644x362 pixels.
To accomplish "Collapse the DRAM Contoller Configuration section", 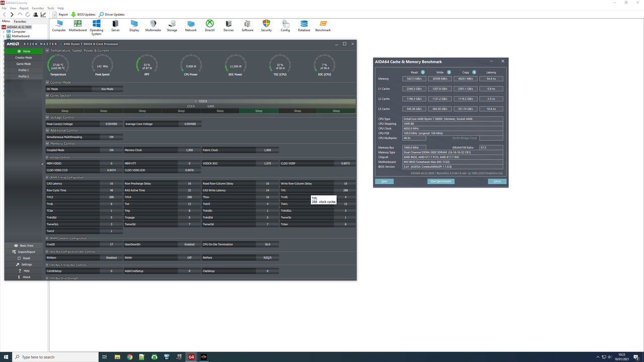I will coord(47,238).
